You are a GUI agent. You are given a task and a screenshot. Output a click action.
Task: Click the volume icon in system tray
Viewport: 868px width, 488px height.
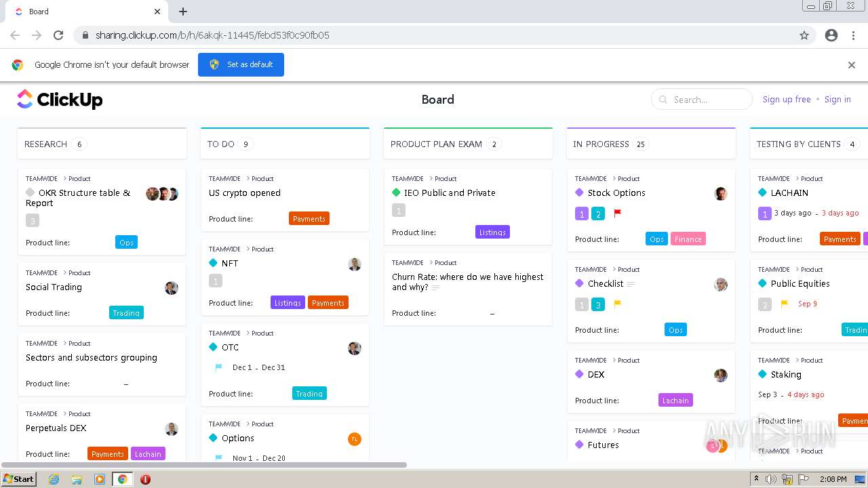point(771,479)
